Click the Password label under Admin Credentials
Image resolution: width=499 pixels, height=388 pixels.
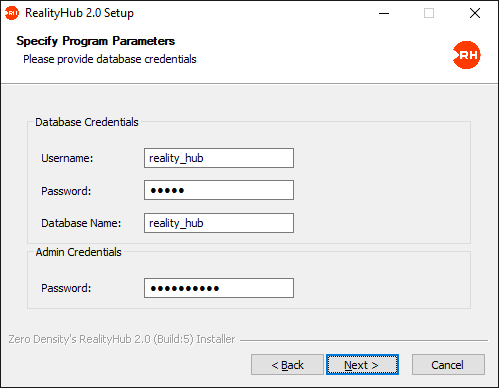(x=66, y=288)
